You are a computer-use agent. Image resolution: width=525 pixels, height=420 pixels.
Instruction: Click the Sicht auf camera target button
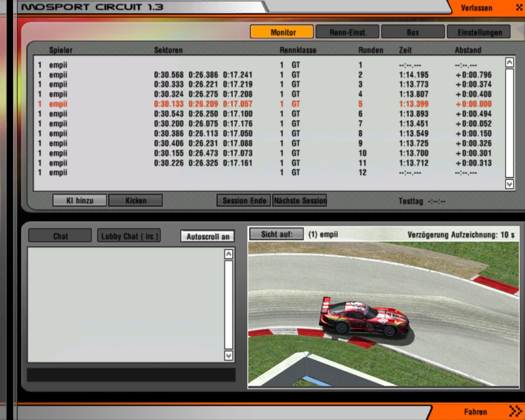(276, 234)
